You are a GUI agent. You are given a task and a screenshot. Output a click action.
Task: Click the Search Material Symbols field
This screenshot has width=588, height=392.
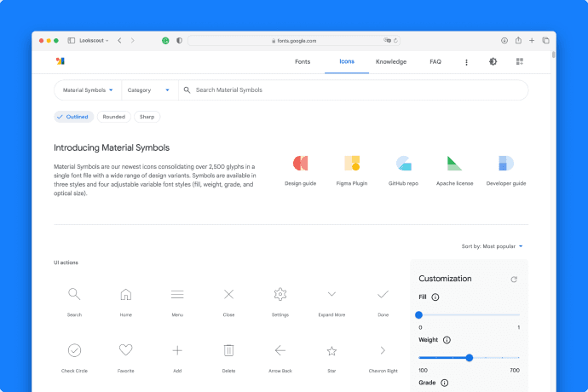tap(354, 90)
